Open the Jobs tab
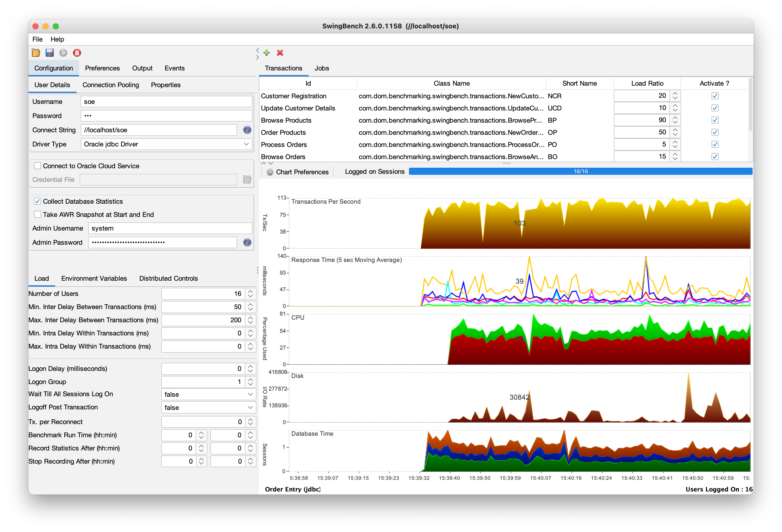782x532 pixels. pos(321,68)
